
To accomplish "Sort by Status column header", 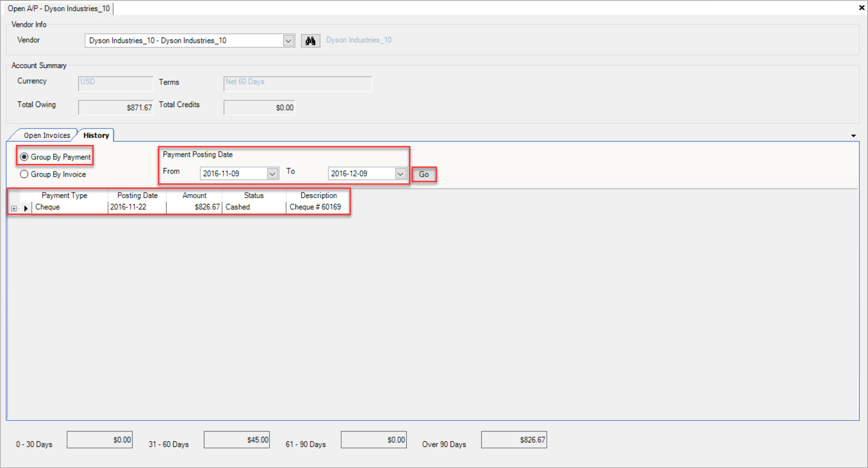I will pyautogui.click(x=254, y=196).
